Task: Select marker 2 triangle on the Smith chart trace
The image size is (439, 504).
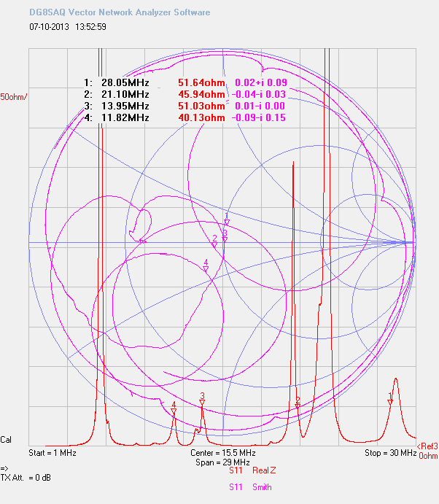Action: [x=214, y=244]
